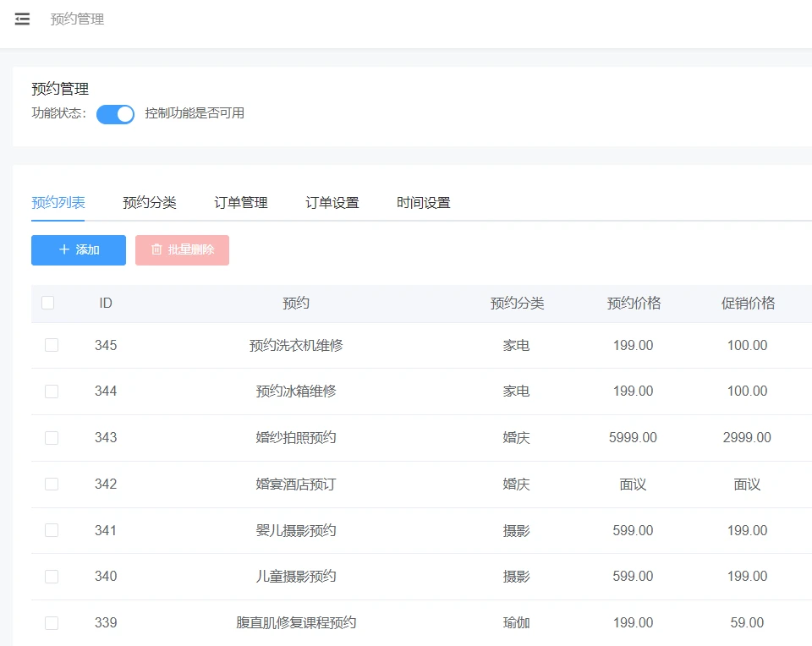Open the 订单设置 tab

[x=332, y=202]
